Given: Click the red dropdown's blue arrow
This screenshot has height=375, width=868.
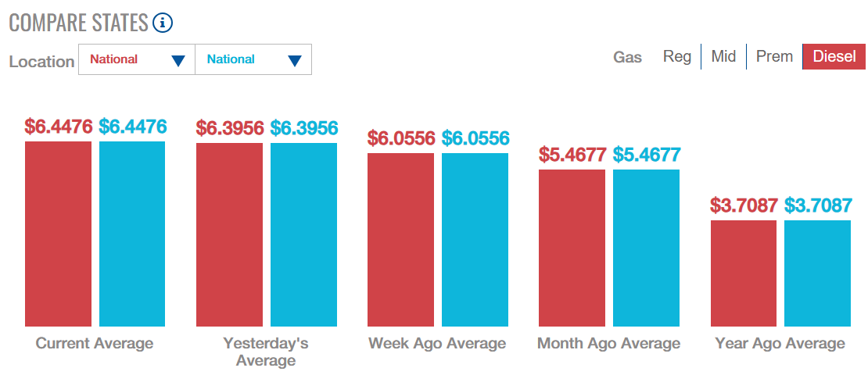Looking at the screenshot, I should [x=178, y=61].
